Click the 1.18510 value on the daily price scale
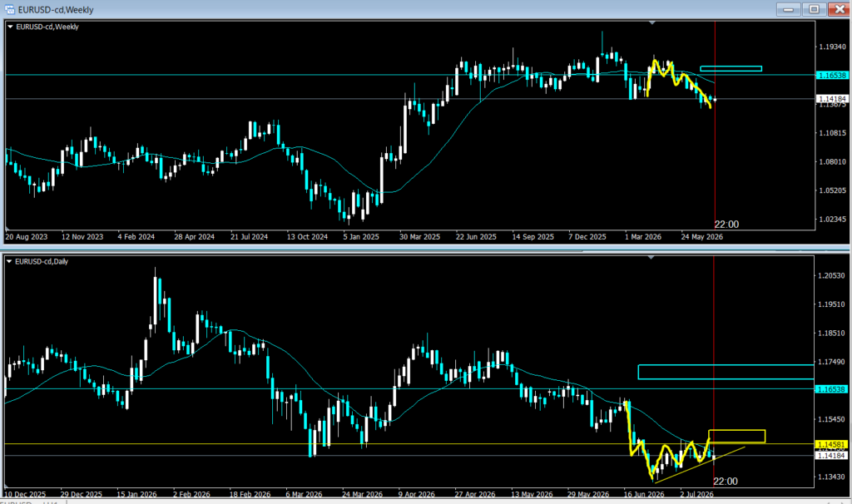 pyautogui.click(x=831, y=334)
